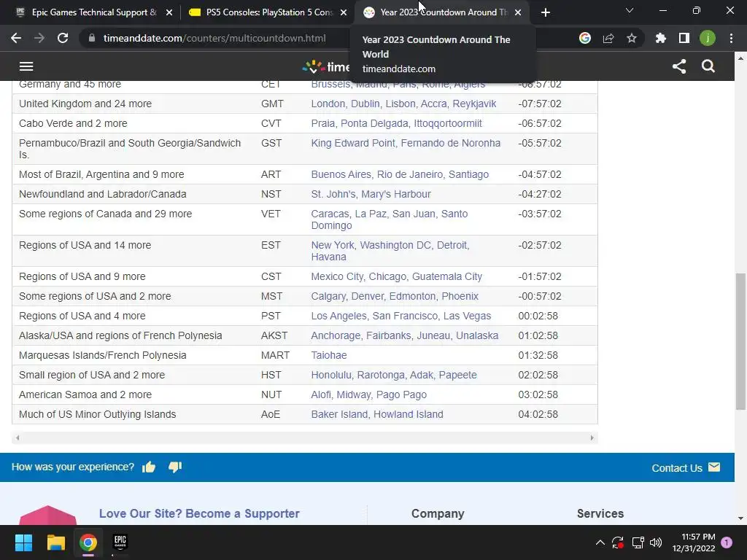Open the volume control in system tray
Screen dimensions: 747x560
tap(656, 542)
